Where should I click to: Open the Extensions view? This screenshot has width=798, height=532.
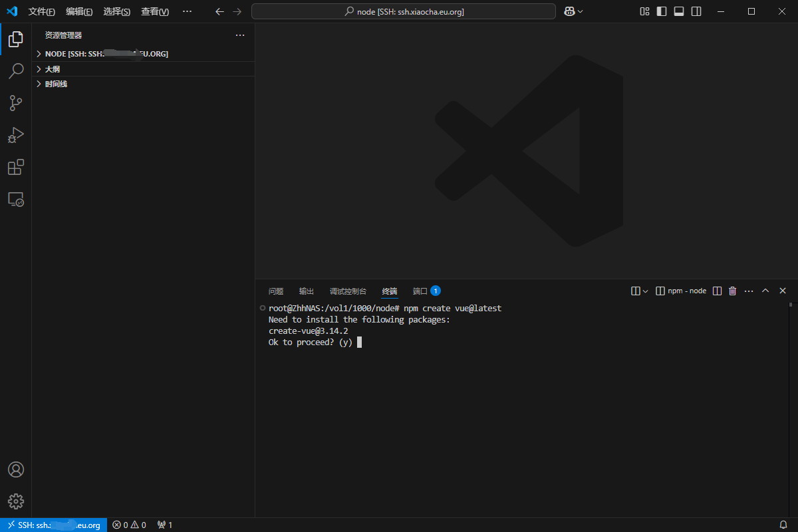coord(16,168)
